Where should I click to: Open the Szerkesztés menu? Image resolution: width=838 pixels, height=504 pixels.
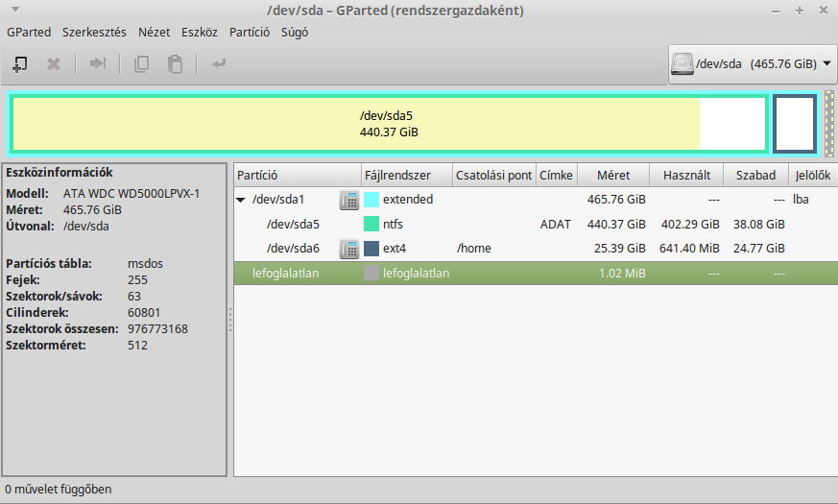coord(94,32)
